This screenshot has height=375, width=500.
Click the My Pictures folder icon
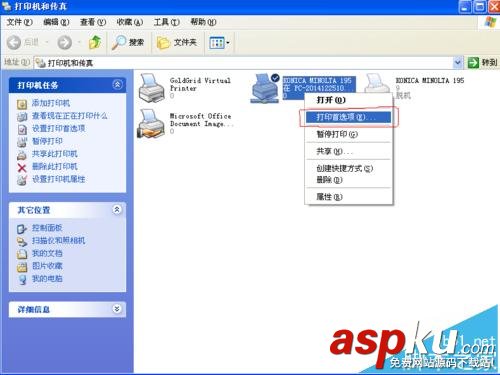(22, 267)
